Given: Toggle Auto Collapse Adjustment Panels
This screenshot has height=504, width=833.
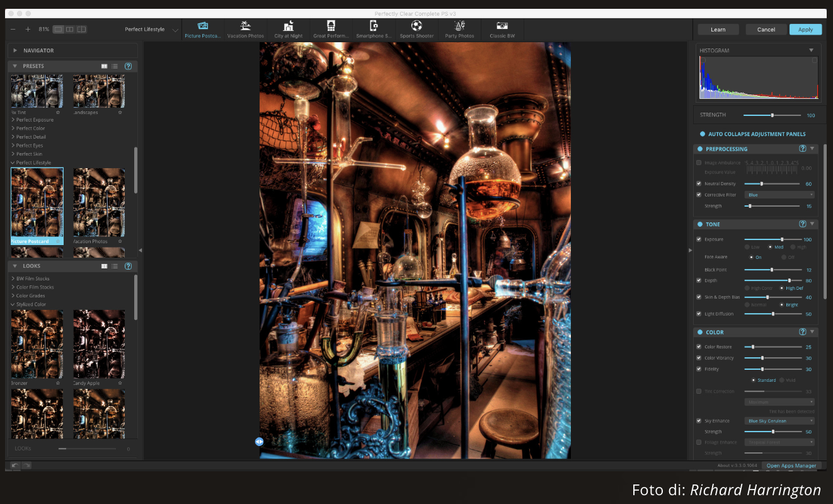Looking at the screenshot, I should (x=703, y=134).
